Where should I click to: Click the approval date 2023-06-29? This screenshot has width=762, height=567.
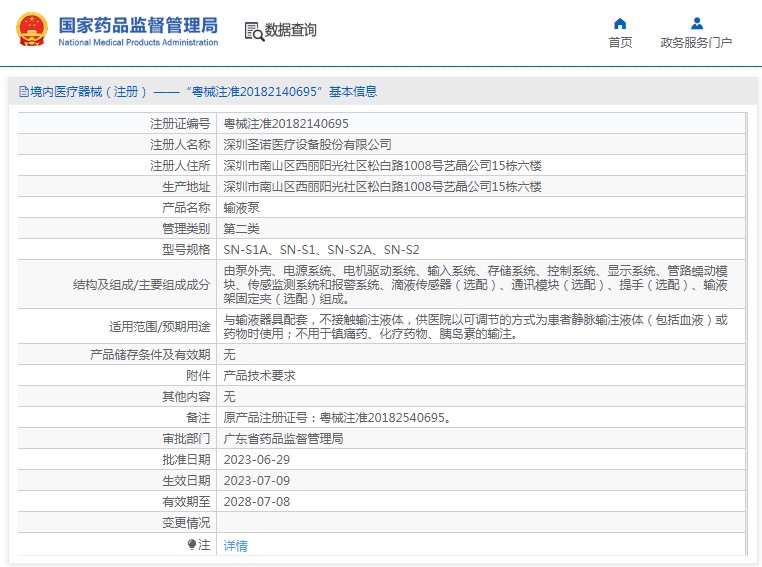[256, 460]
